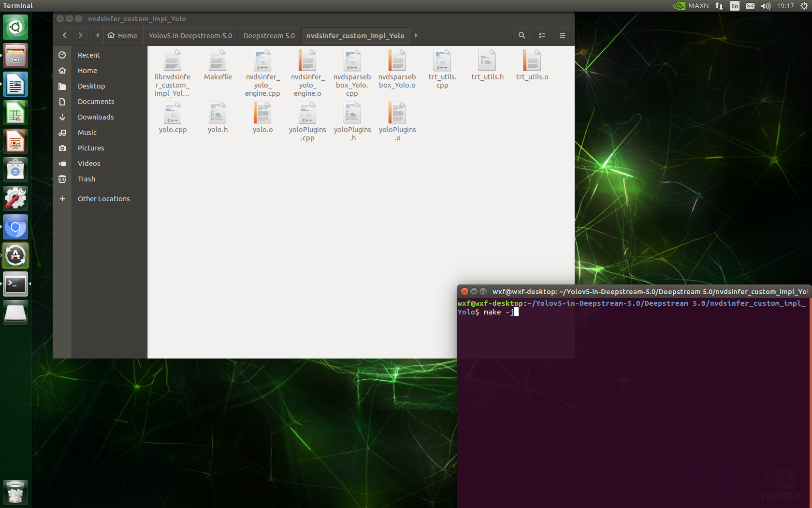
Task: Open the keyboard layout En dropdown
Action: [x=734, y=6]
